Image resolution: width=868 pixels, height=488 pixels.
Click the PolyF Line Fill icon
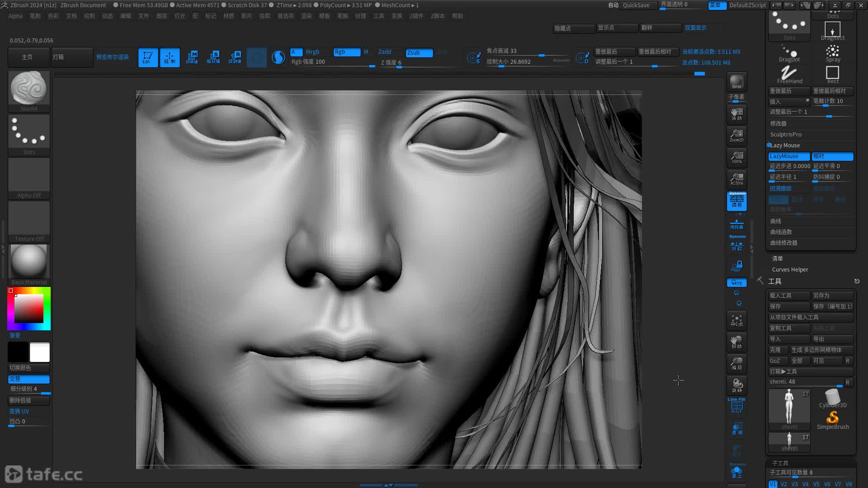tap(736, 406)
